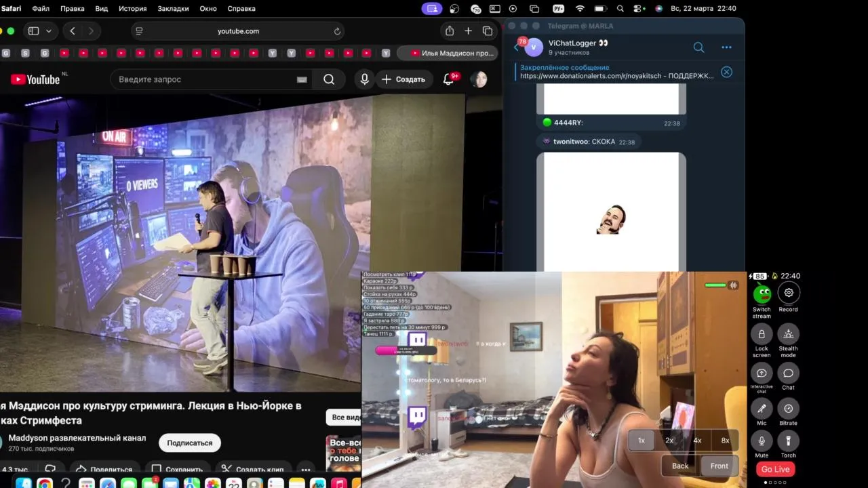This screenshot has width=868, height=488.
Task: Click the Safari address bar youtube.com
Action: click(238, 31)
